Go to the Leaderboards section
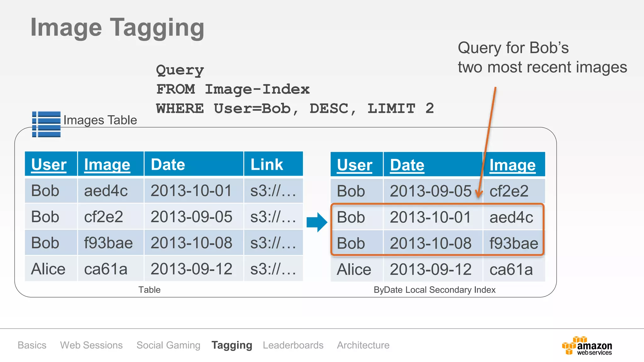This screenshot has width=644, height=362. point(293,345)
